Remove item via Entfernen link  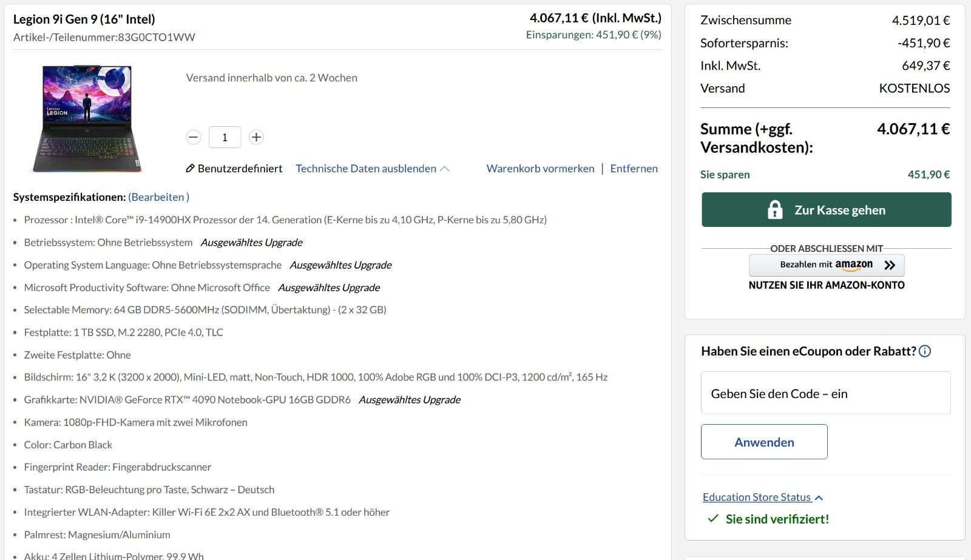point(634,169)
